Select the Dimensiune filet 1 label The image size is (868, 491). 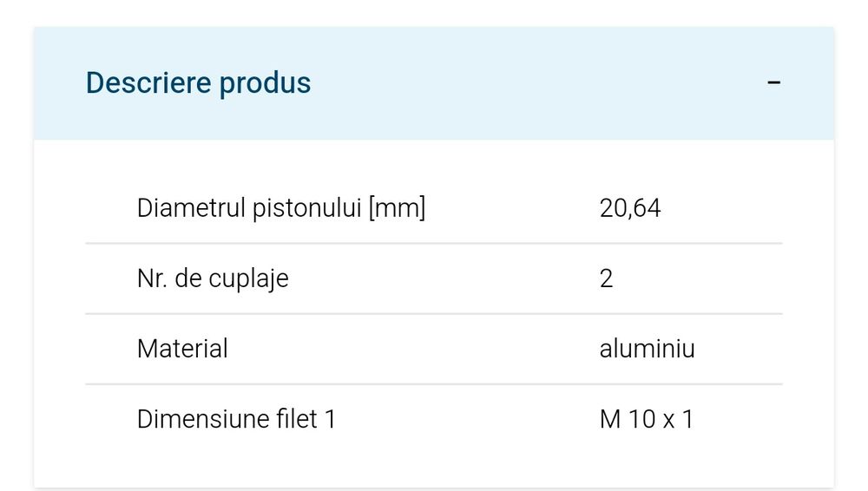pyautogui.click(x=236, y=419)
